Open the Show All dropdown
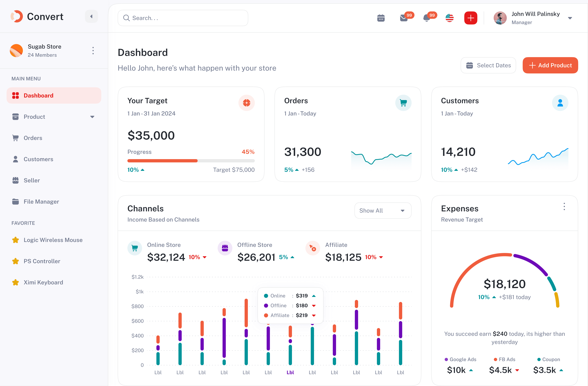This screenshot has width=588, height=386. pos(383,211)
